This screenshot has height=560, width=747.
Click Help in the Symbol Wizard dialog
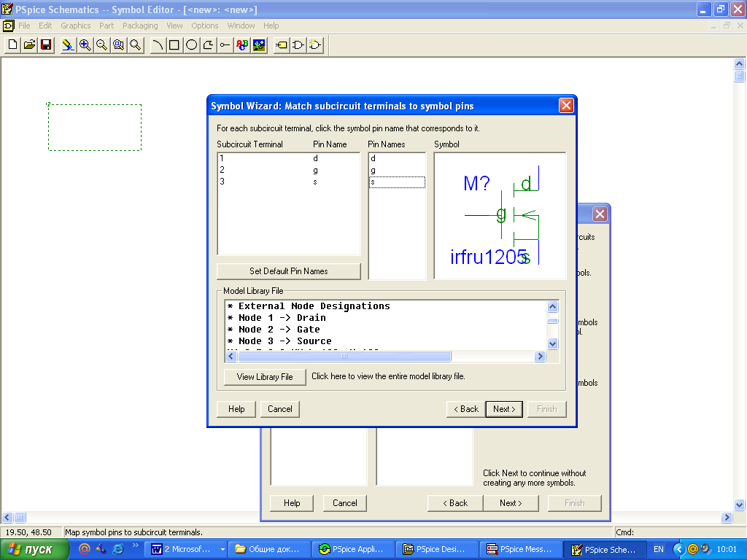(236, 409)
